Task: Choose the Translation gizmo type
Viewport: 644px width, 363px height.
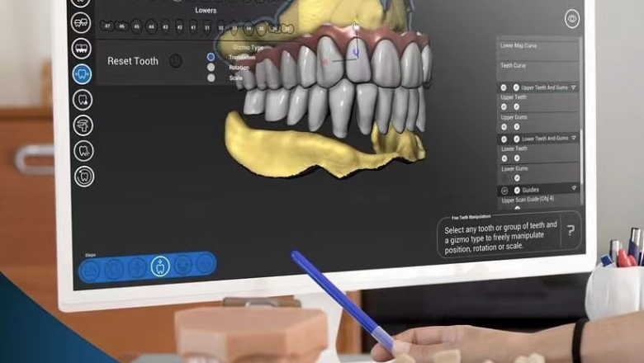Action: click(x=211, y=57)
